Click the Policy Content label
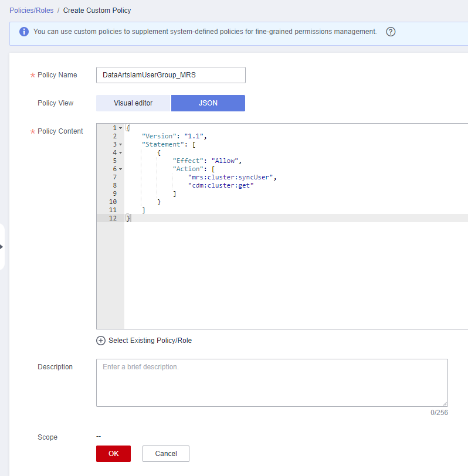This screenshot has height=476, width=468. (60, 131)
